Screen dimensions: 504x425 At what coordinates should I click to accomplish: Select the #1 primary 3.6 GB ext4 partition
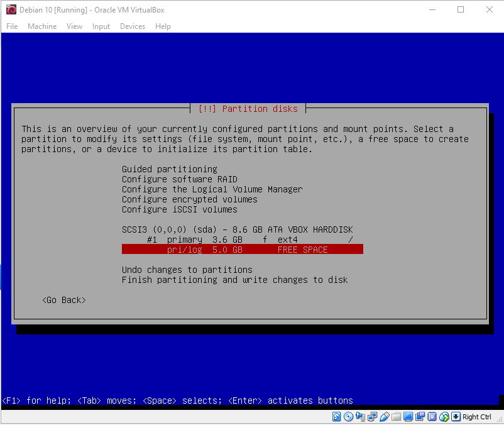coord(243,240)
